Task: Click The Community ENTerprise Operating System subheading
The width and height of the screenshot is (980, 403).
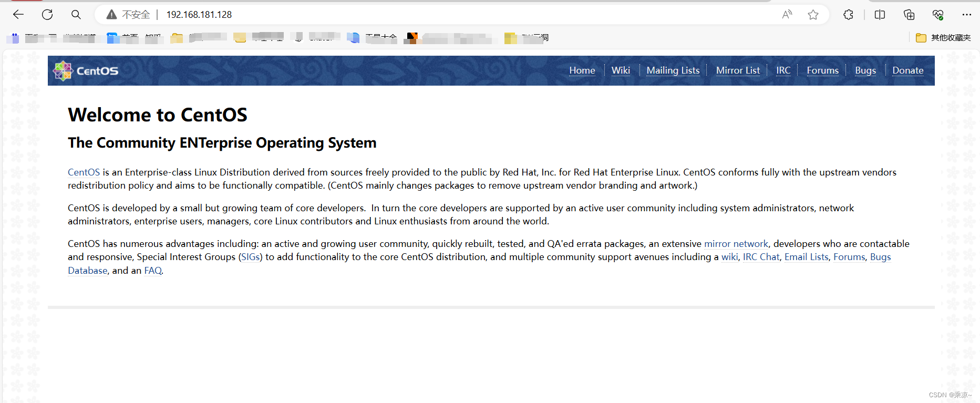Action: click(x=222, y=143)
